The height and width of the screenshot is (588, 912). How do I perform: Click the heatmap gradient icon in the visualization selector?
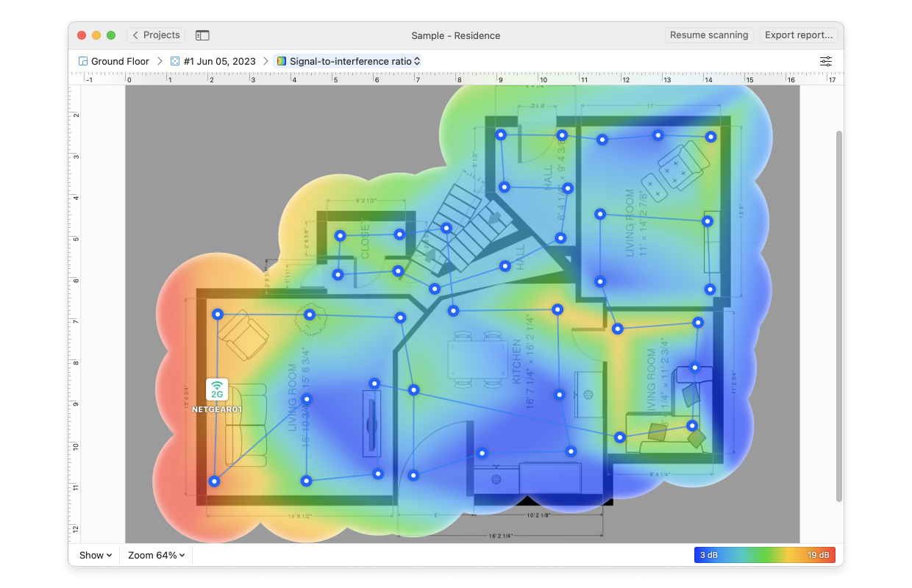[281, 61]
